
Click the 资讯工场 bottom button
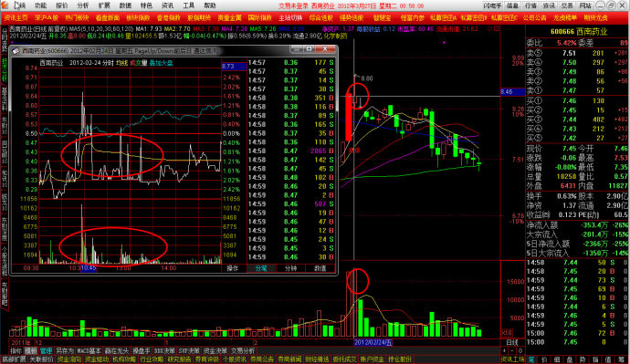(x=512, y=359)
